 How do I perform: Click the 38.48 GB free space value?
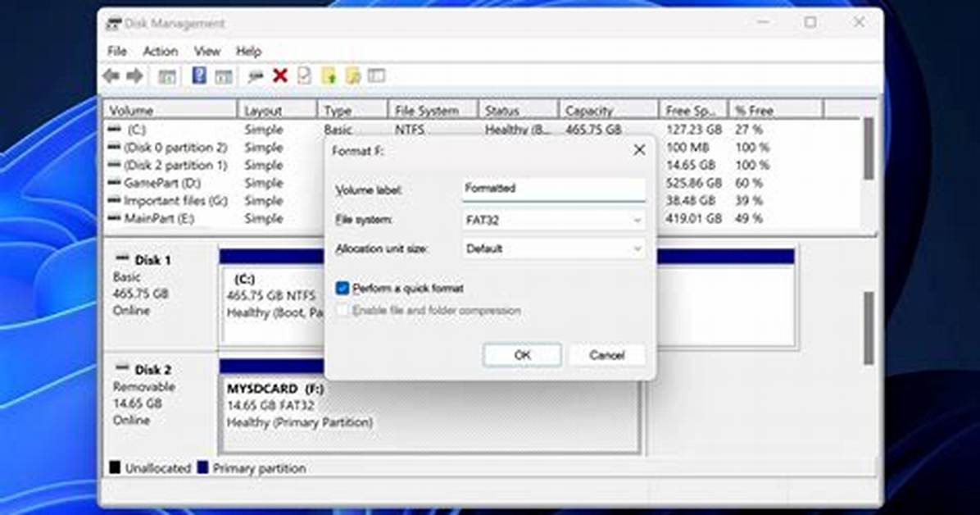[691, 201]
